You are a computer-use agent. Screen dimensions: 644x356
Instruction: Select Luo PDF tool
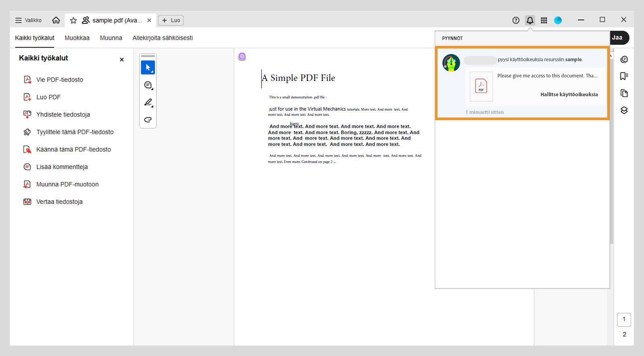click(42, 97)
